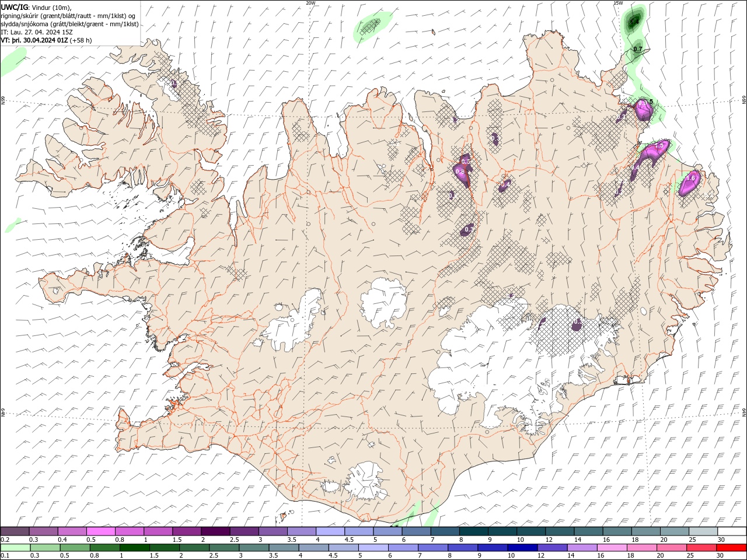
Task: Choose the blue rain swatch between 8 and 9
Action: point(463,548)
